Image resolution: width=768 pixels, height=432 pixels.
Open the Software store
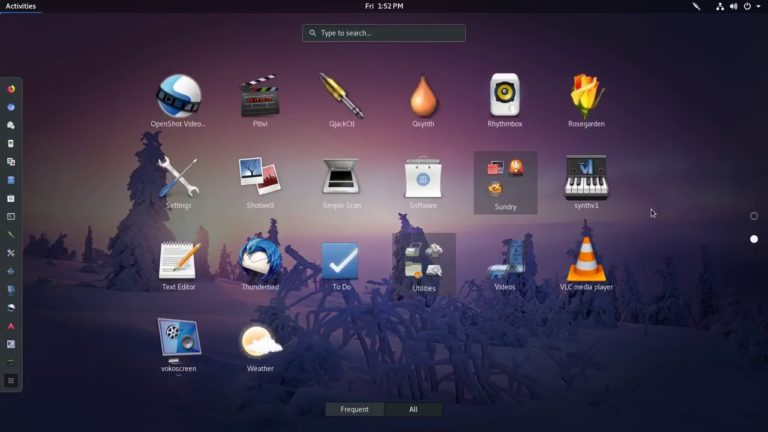(x=423, y=182)
